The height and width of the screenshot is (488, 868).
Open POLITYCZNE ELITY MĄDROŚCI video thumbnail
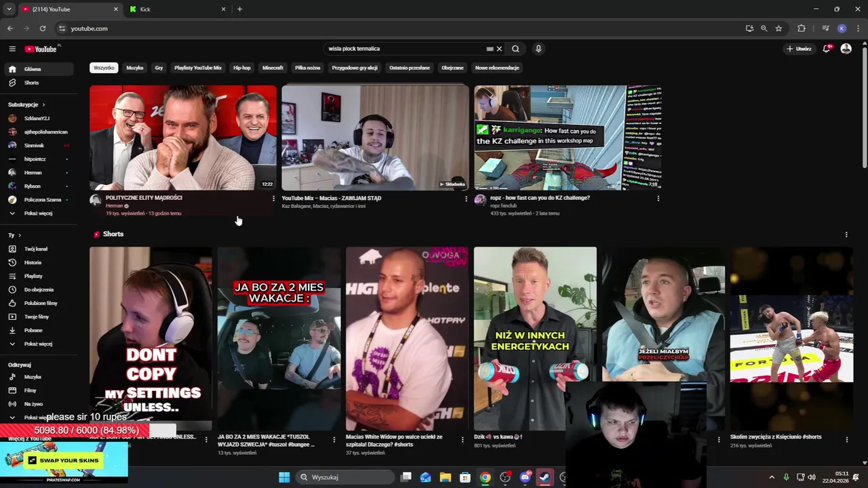(183, 138)
